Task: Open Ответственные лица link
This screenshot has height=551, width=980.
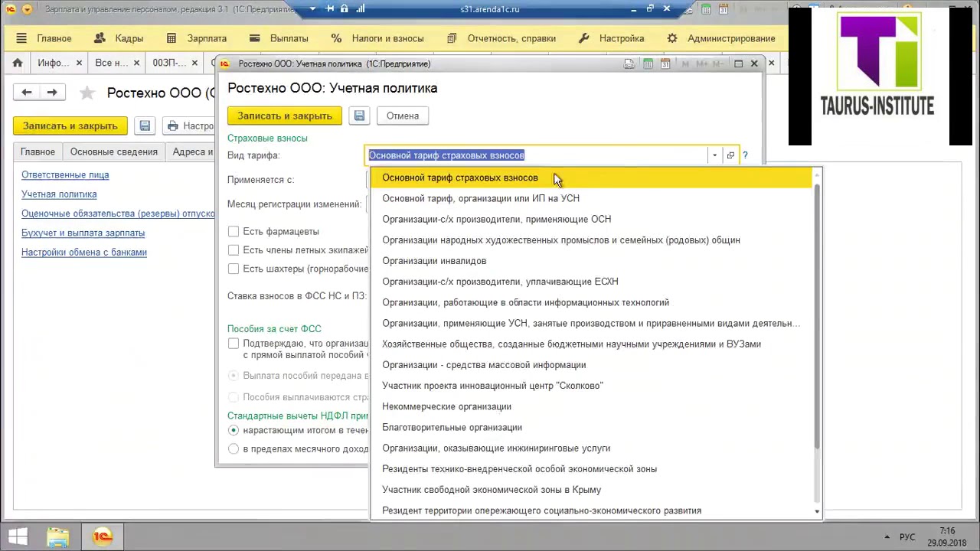Action: click(x=65, y=174)
